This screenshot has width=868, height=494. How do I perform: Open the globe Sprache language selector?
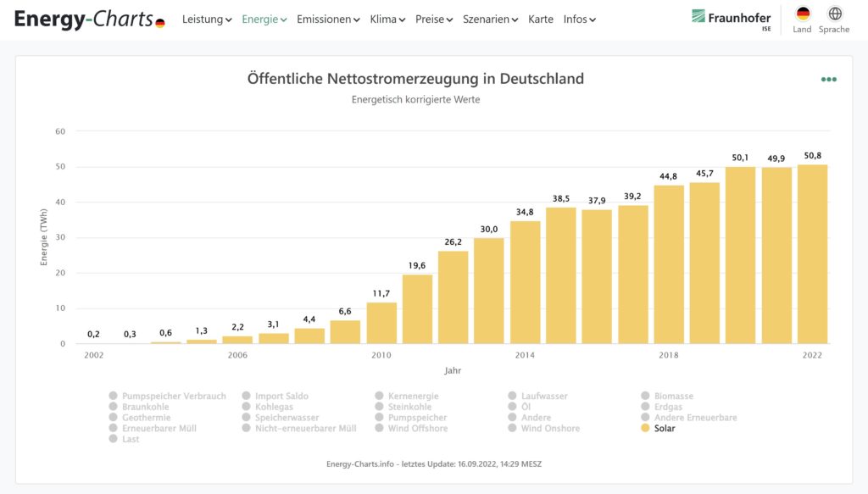(834, 15)
